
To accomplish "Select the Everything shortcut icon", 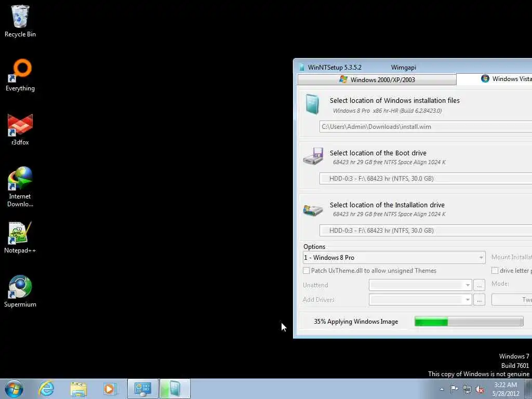I will (20, 75).
